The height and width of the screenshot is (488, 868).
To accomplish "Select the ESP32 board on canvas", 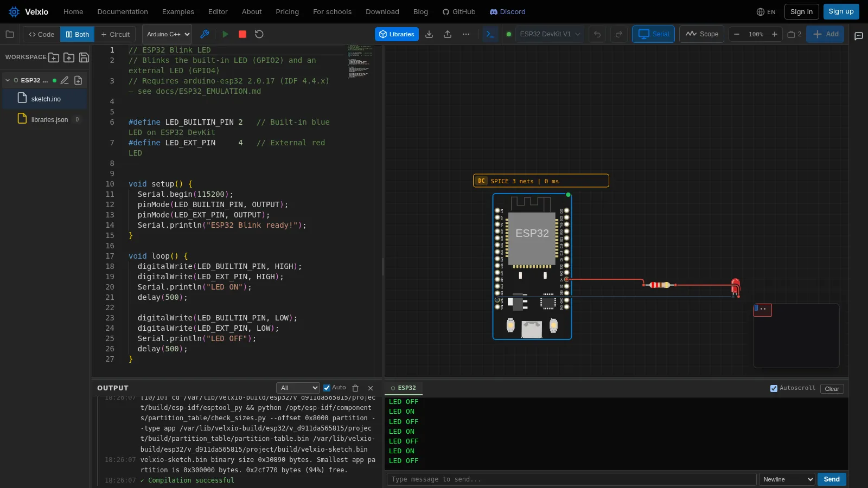I will click(x=532, y=267).
